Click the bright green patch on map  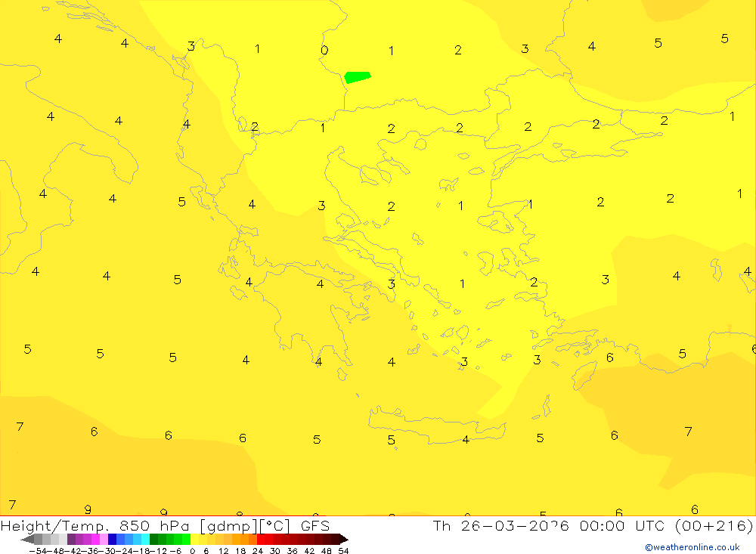coord(358,77)
